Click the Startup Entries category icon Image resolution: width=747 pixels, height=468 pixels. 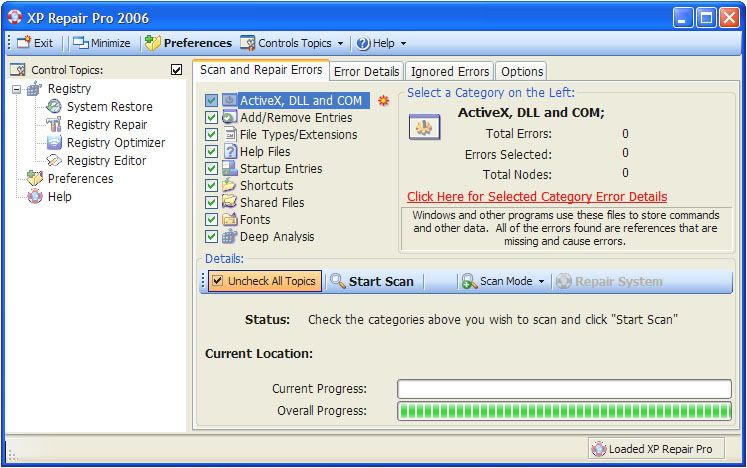coord(229,168)
